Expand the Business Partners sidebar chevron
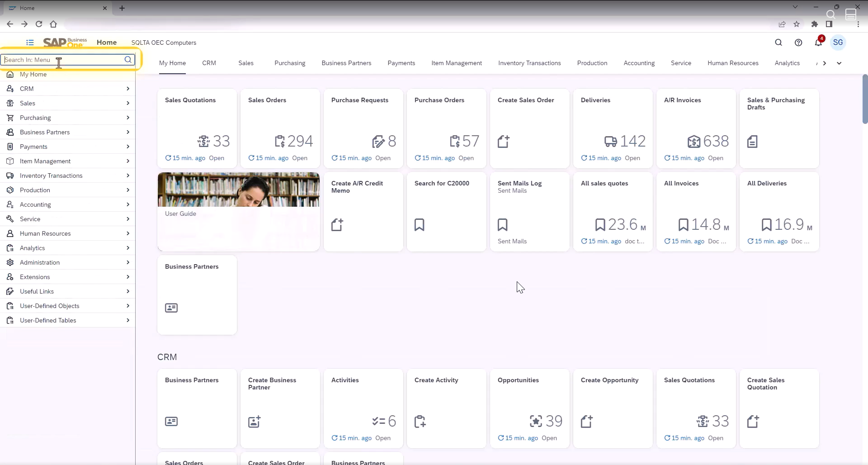This screenshot has height=465, width=868. [x=128, y=132]
